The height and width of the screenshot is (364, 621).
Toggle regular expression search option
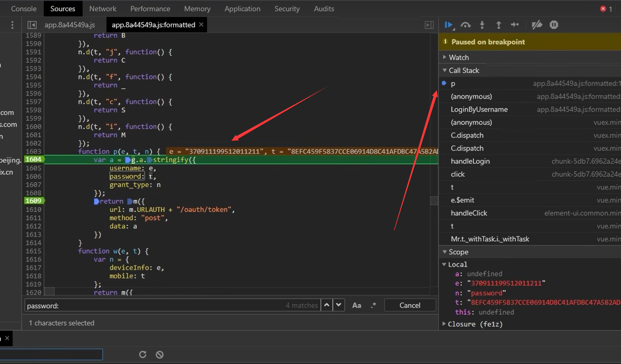tap(373, 306)
